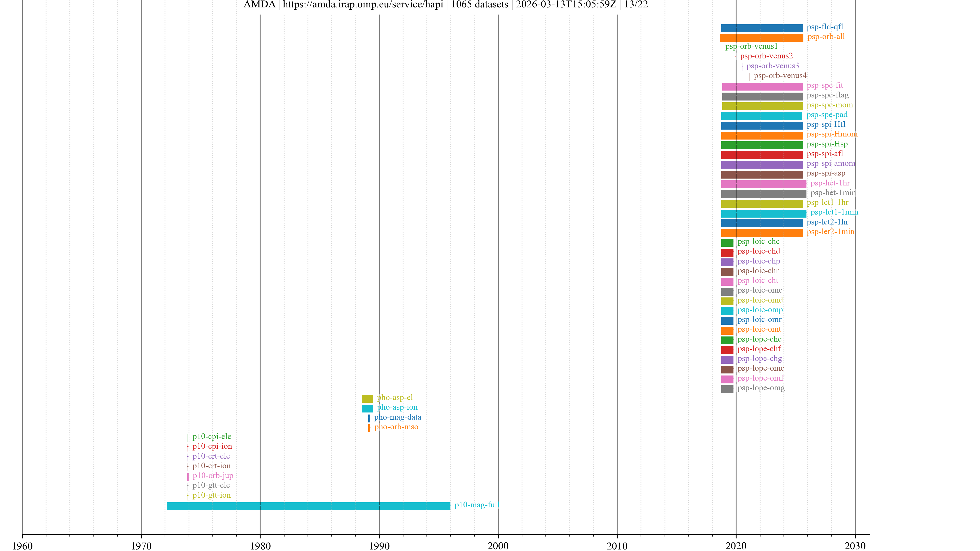Click the gray psp-lope-omg swatch
The width and height of the screenshot is (980, 551).
tap(727, 389)
